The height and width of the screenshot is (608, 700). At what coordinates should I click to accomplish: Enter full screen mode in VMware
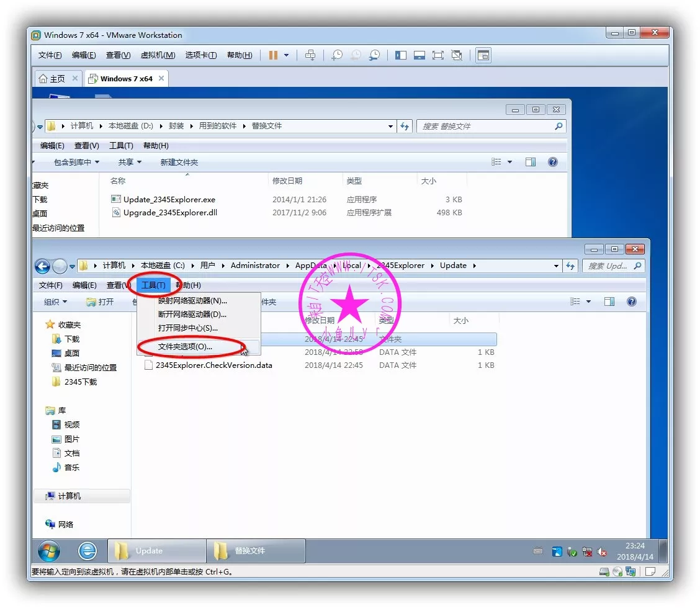(x=438, y=55)
